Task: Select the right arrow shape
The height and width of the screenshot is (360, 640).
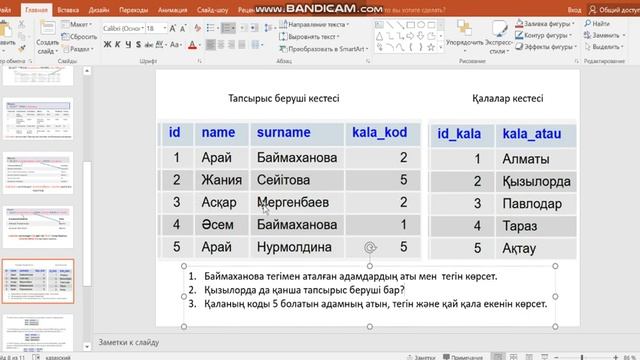Action: point(410,36)
